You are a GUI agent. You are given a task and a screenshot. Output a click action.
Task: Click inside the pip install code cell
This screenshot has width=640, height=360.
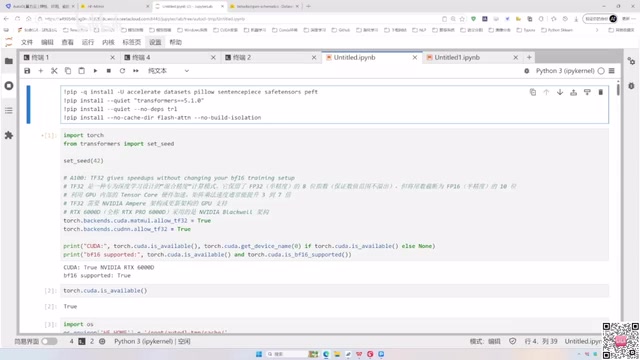[334, 104]
